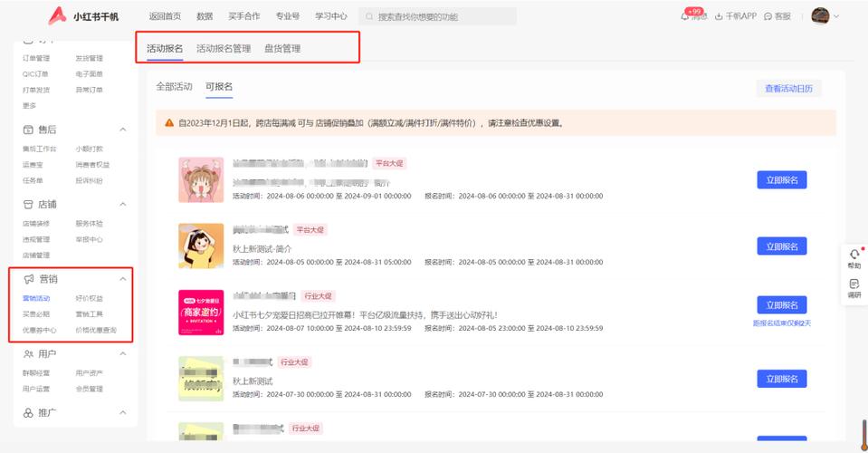Open the message notification bell
Screen dimensions: 868x453
coord(685,16)
